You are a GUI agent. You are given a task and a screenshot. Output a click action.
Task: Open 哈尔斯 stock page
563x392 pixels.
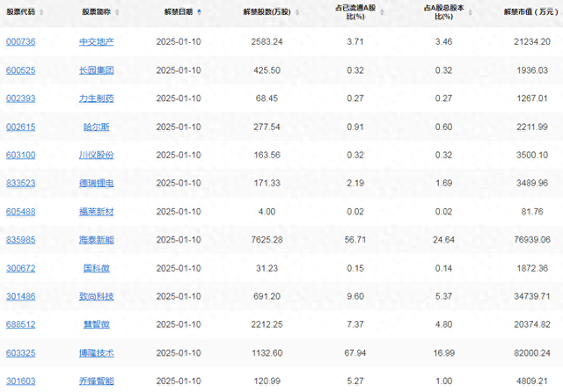pos(97,127)
